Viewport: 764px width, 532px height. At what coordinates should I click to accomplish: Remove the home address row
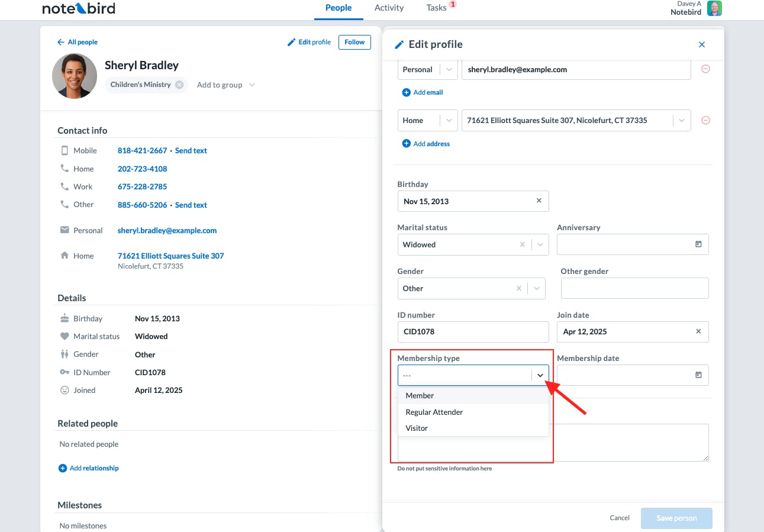[705, 120]
